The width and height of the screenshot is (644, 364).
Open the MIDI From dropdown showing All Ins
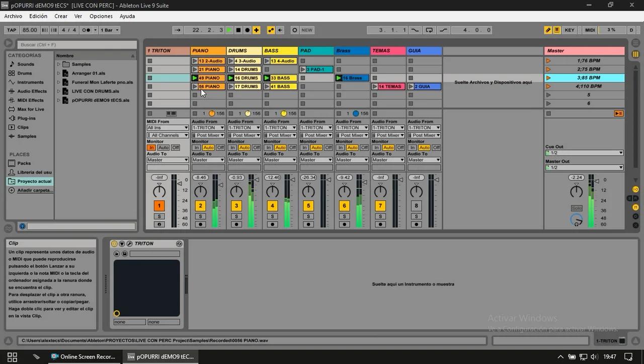(167, 127)
